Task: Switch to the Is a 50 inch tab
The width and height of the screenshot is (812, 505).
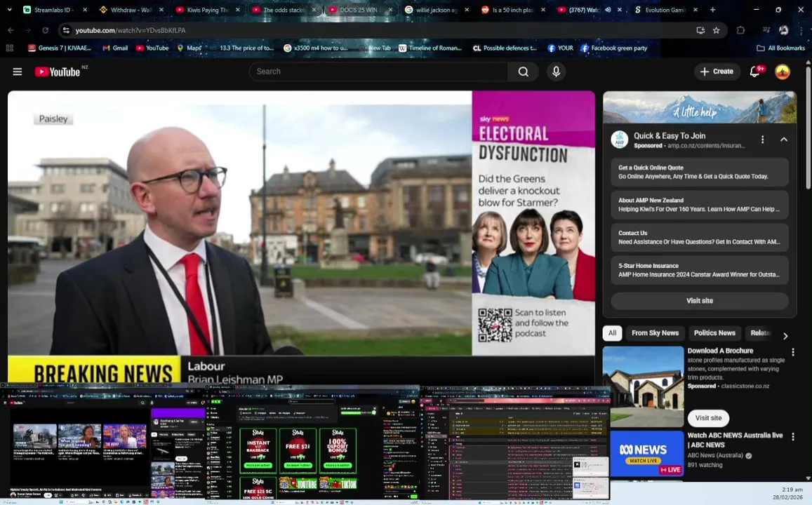Action: 512,10
